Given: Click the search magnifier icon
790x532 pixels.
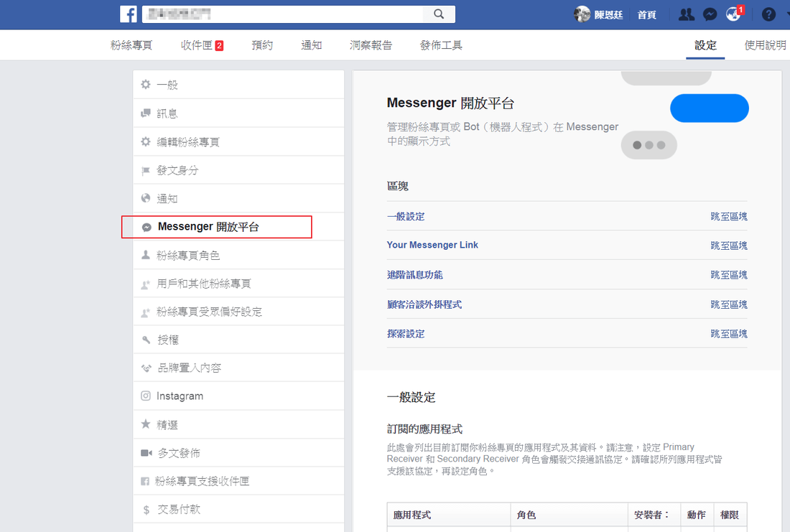Looking at the screenshot, I should [439, 14].
